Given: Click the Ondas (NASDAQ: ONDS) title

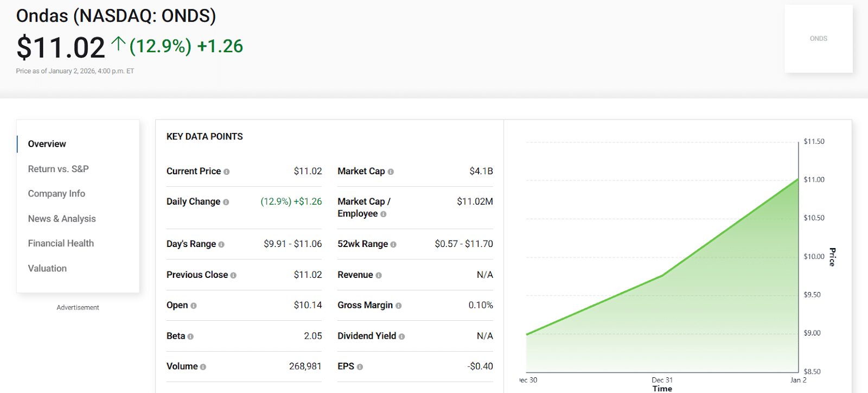Looking at the screenshot, I should [116, 16].
